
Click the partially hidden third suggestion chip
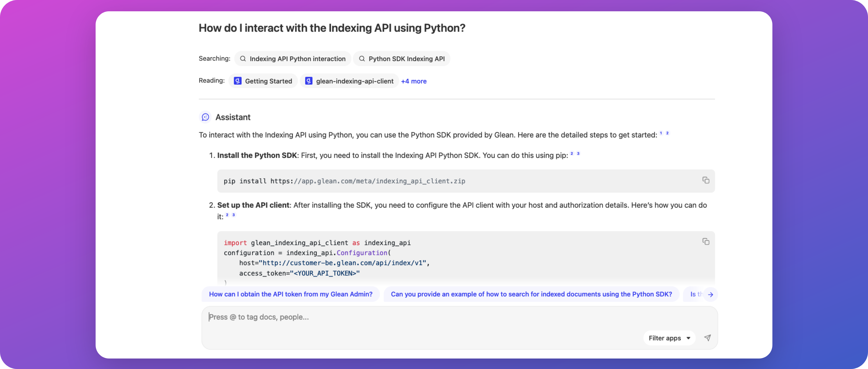pyautogui.click(x=695, y=294)
